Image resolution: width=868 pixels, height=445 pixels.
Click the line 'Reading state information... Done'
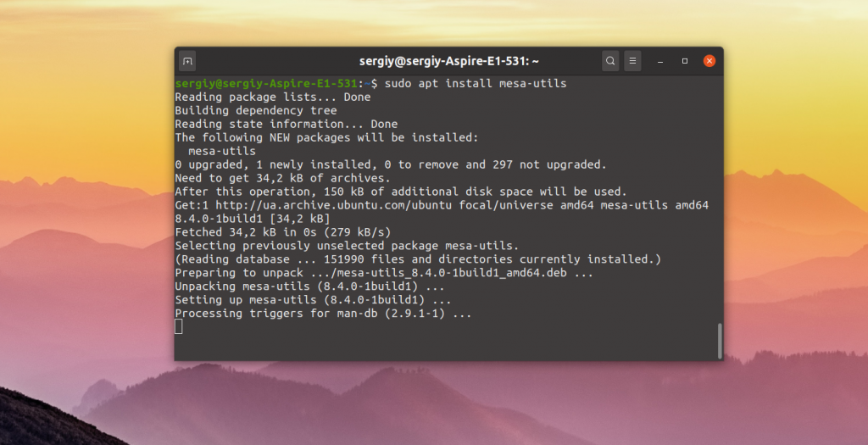coord(287,124)
